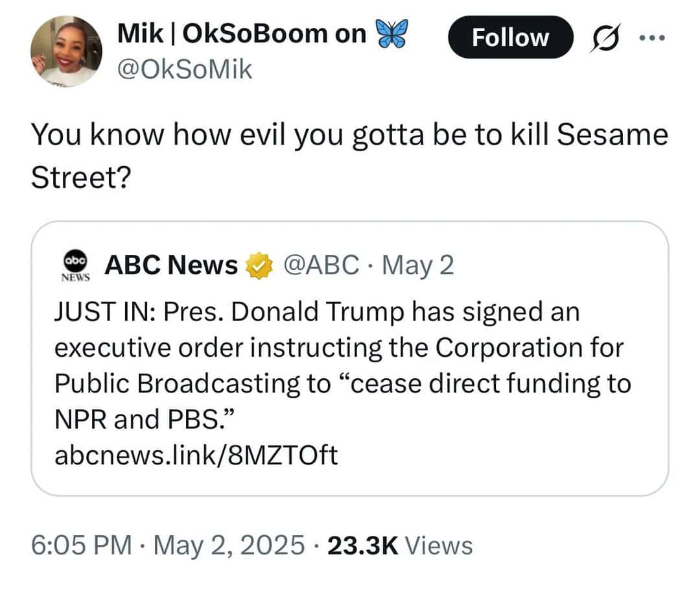Click the bold 23.3K view count

pos(362,546)
